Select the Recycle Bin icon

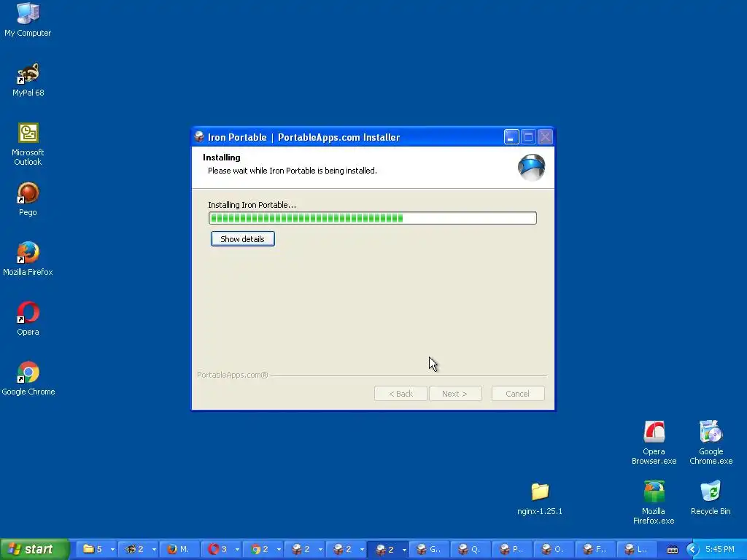[711, 499]
